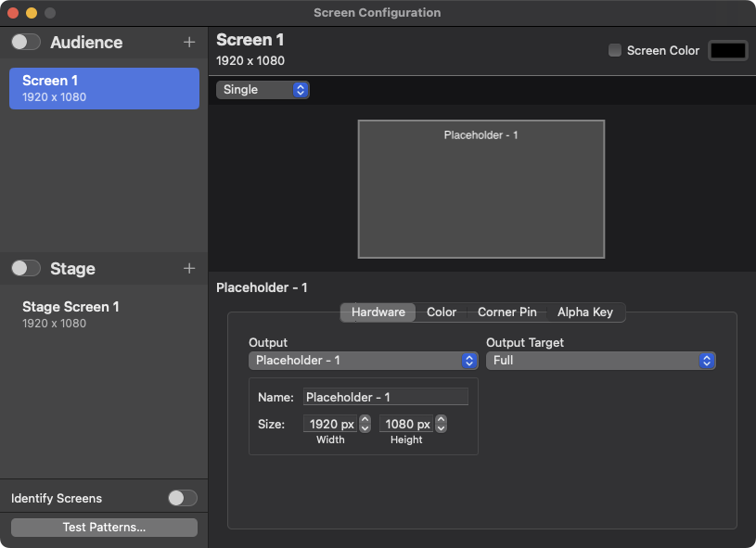Select the Alpha Key tab

(x=584, y=312)
